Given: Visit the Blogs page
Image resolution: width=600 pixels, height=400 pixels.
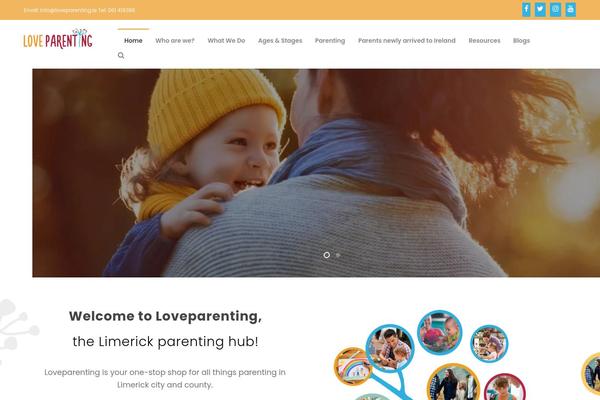Looking at the screenshot, I should point(521,41).
